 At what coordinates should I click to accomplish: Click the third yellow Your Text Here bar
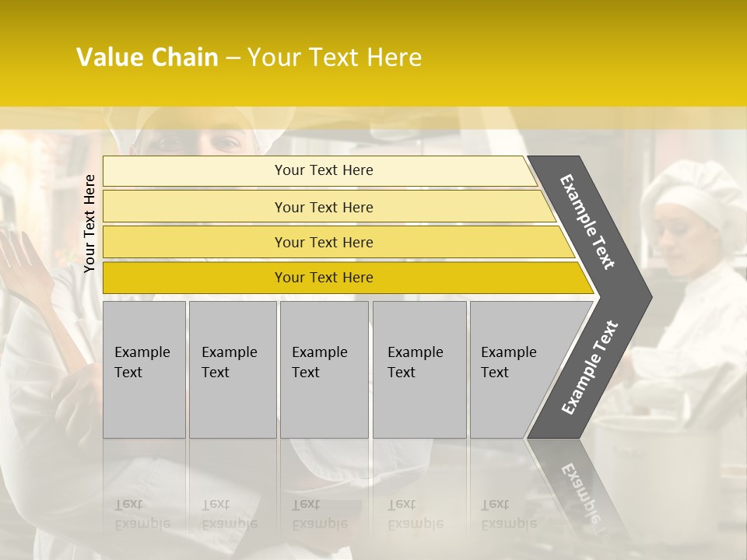323,242
